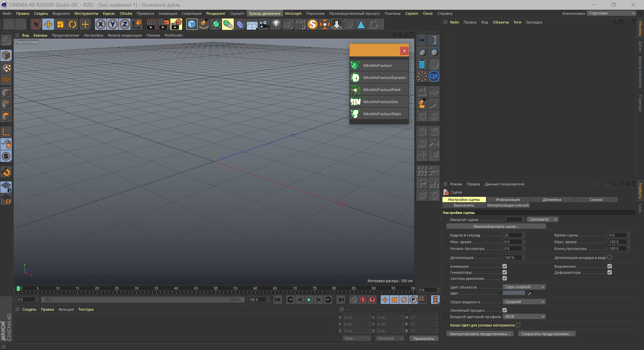644x350 pixels.
Task: Select the Live Selection arrow tool
Action: coord(36,24)
